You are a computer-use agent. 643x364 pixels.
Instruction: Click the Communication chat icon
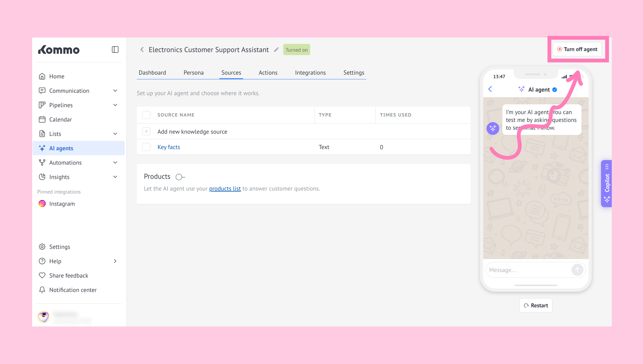[x=42, y=91]
